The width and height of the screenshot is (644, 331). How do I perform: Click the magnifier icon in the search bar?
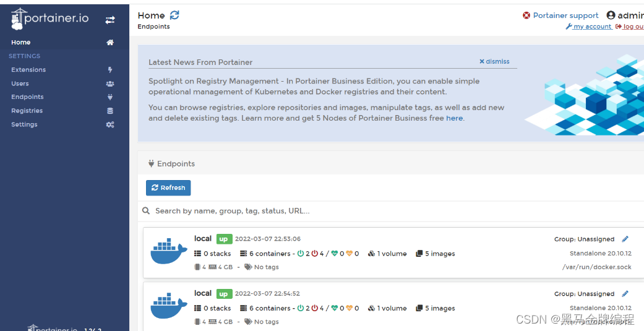click(x=146, y=211)
